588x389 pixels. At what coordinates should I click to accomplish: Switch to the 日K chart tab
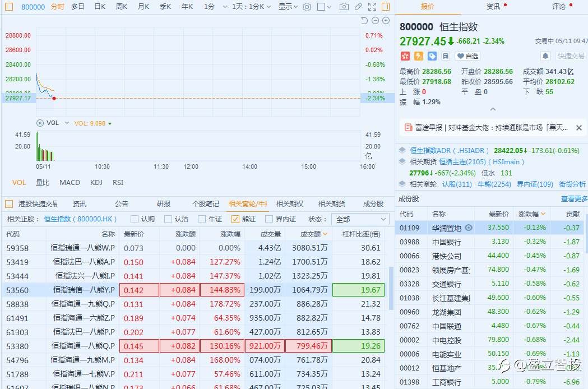coord(100,7)
